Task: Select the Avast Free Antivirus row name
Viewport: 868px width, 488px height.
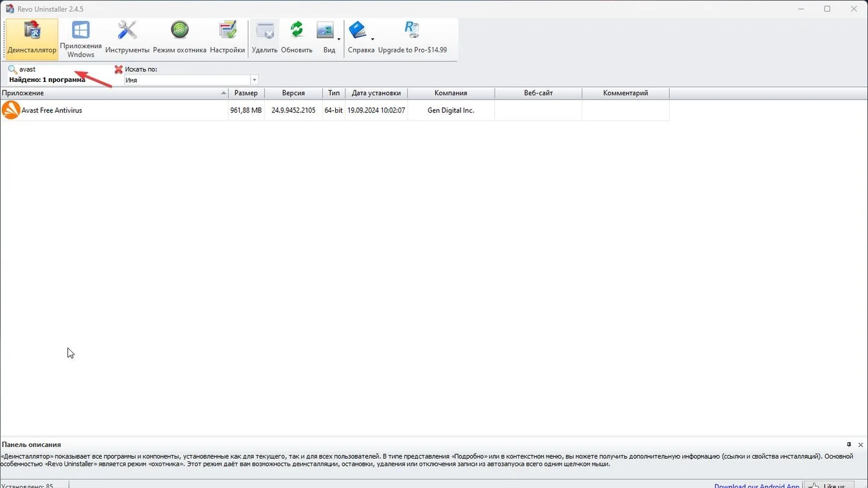Action: point(52,111)
